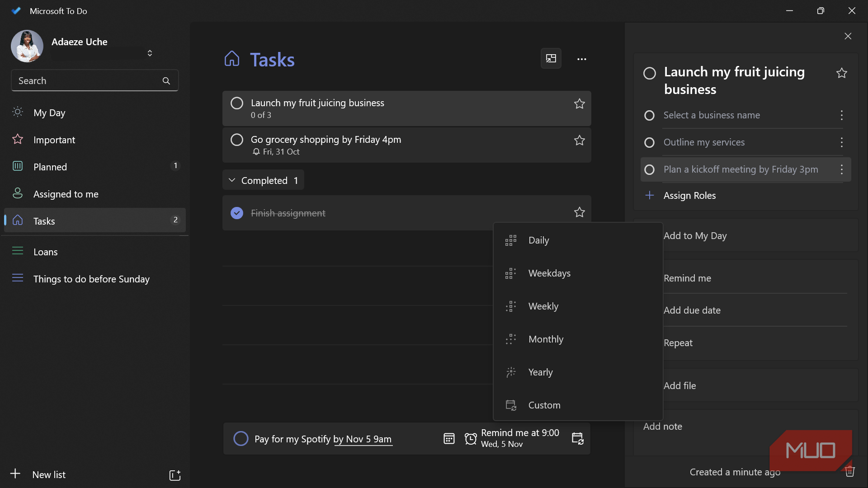Open the Important list

click(95, 140)
